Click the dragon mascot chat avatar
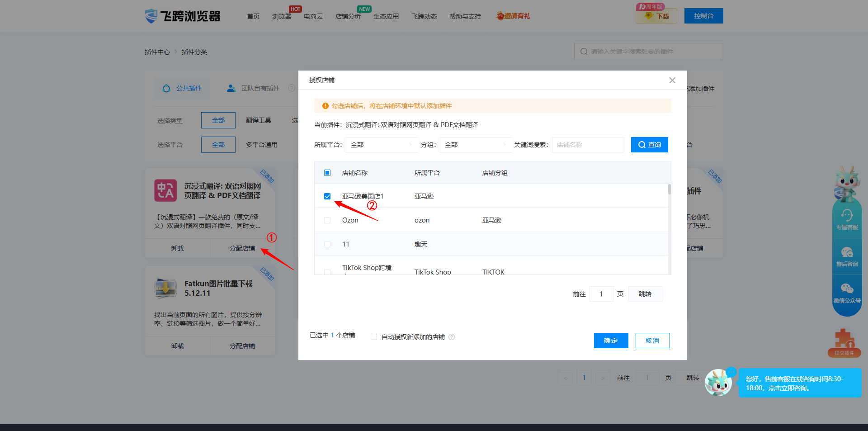Image resolution: width=868 pixels, height=431 pixels. pos(718,383)
